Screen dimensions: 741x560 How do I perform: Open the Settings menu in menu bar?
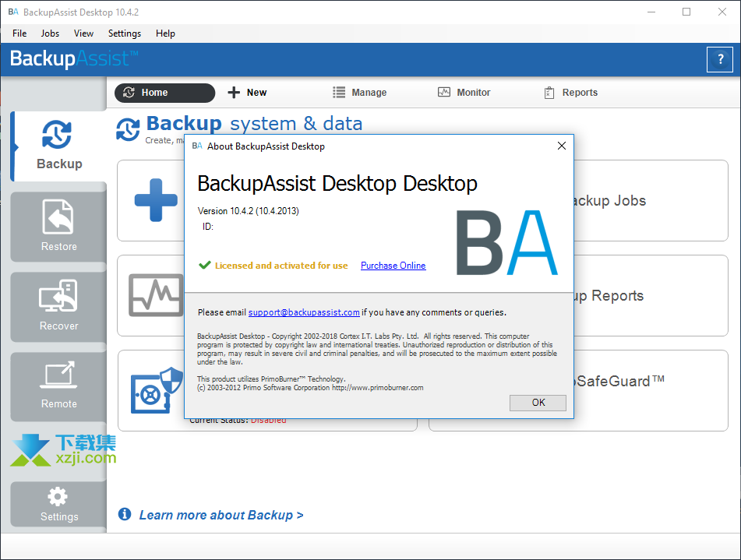point(125,33)
